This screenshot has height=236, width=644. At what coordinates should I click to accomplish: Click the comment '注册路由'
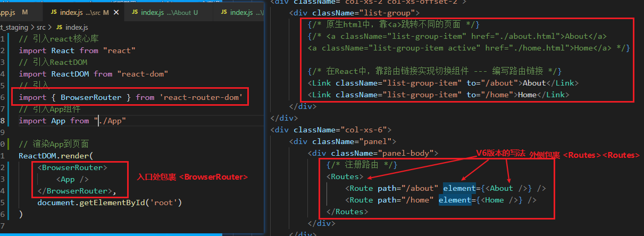click(362, 165)
